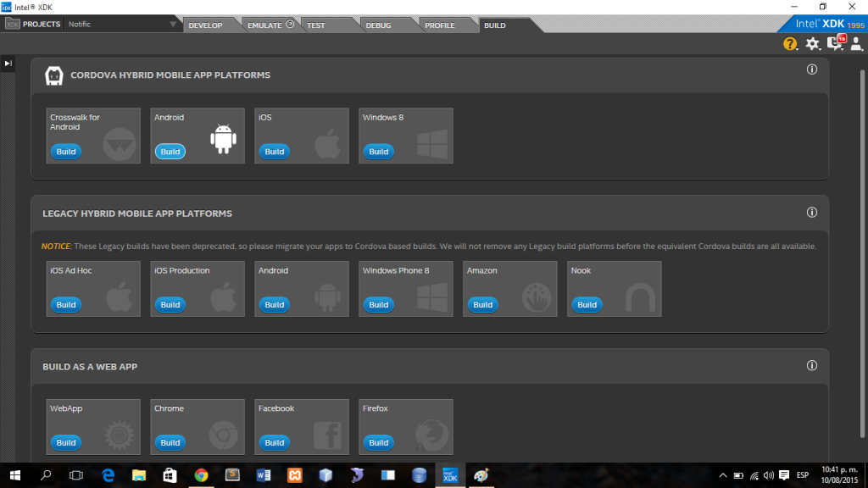Switch to the Develop tab
Image resolution: width=868 pixels, height=488 pixels.
coord(205,25)
